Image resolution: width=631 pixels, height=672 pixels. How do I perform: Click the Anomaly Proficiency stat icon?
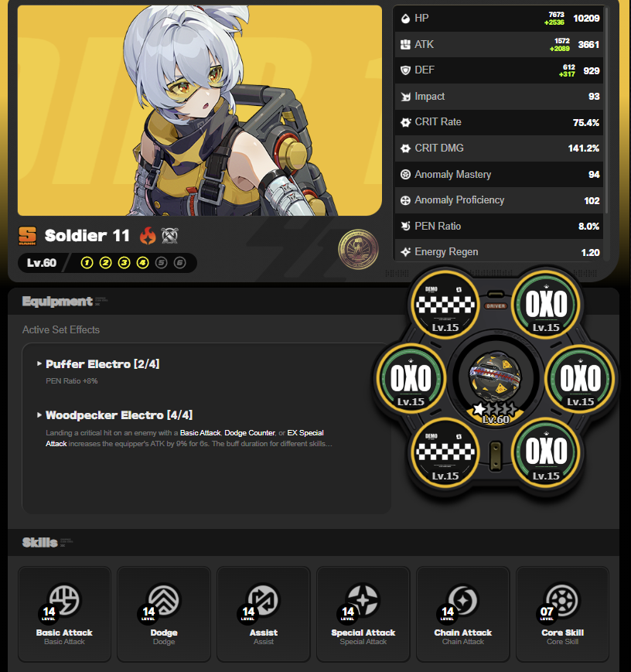pyautogui.click(x=405, y=200)
